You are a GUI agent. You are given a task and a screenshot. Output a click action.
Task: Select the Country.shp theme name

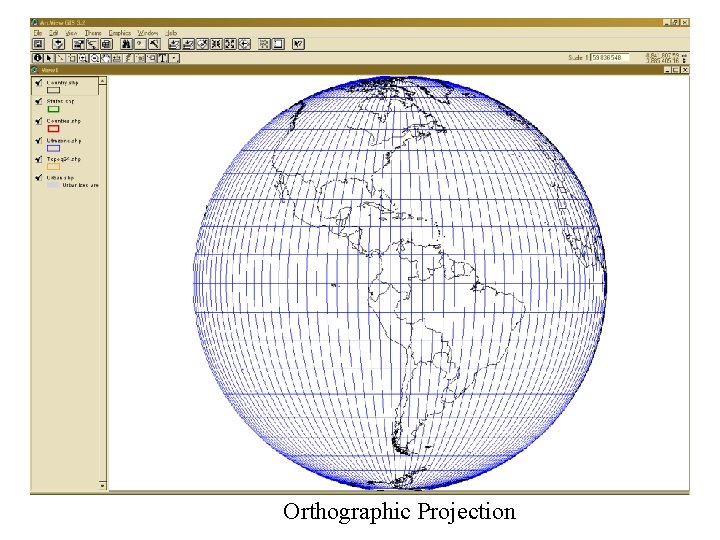point(62,83)
